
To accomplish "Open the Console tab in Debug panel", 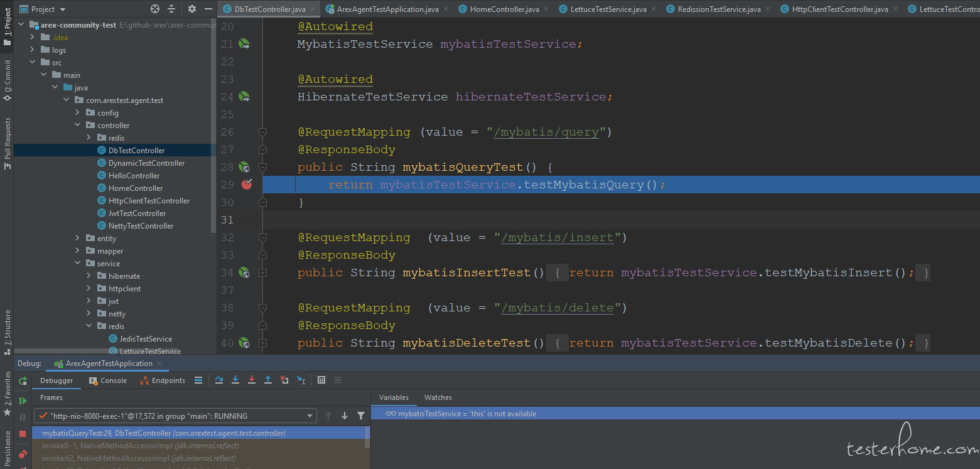I will click(x=107, y=380).
